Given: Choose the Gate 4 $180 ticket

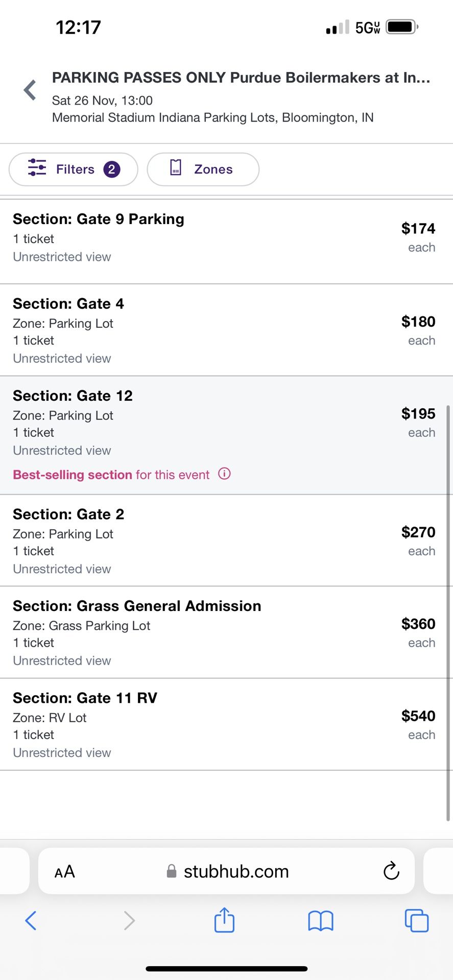Looking at the screenshot, I should tap(226, 330).
